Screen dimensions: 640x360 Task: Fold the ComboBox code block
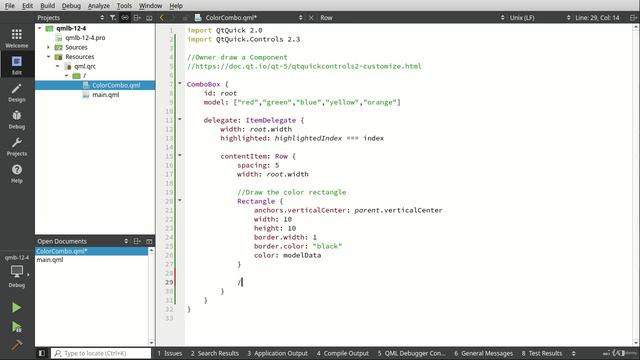pos(180,84)
